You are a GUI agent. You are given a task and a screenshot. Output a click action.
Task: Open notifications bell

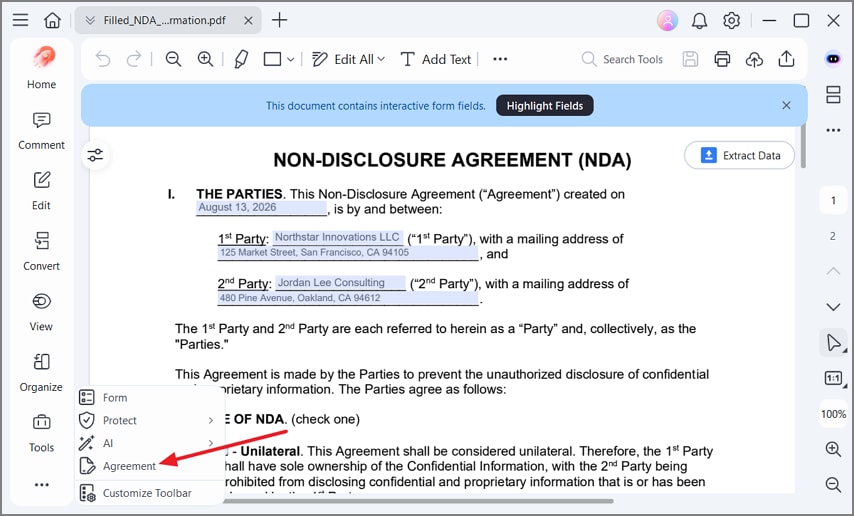[699, 21]
